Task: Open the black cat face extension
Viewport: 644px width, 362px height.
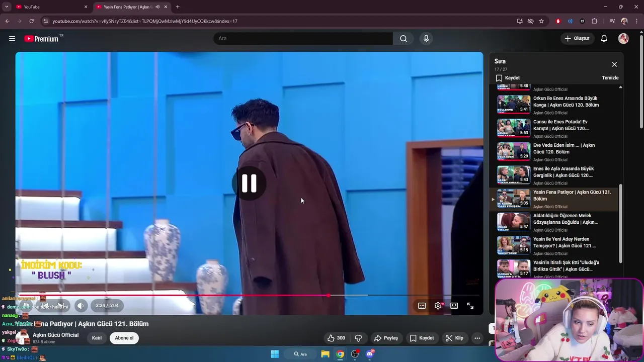Action: (582, 21)
